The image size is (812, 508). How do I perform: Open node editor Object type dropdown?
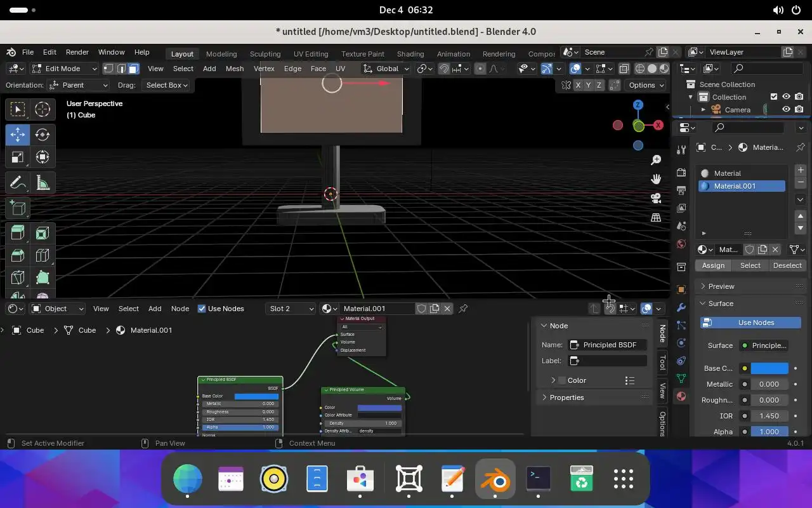tap(57, 309)
